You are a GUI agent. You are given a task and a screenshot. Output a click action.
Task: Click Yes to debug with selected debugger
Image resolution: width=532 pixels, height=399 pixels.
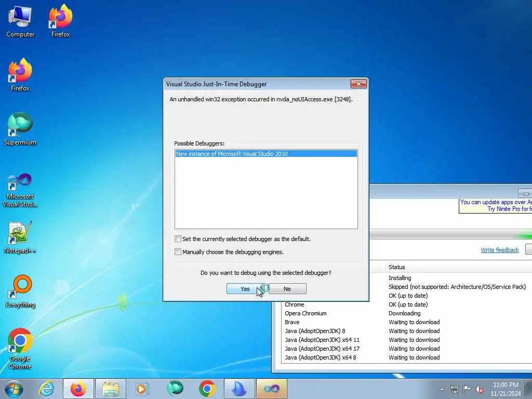pos(245,289)
